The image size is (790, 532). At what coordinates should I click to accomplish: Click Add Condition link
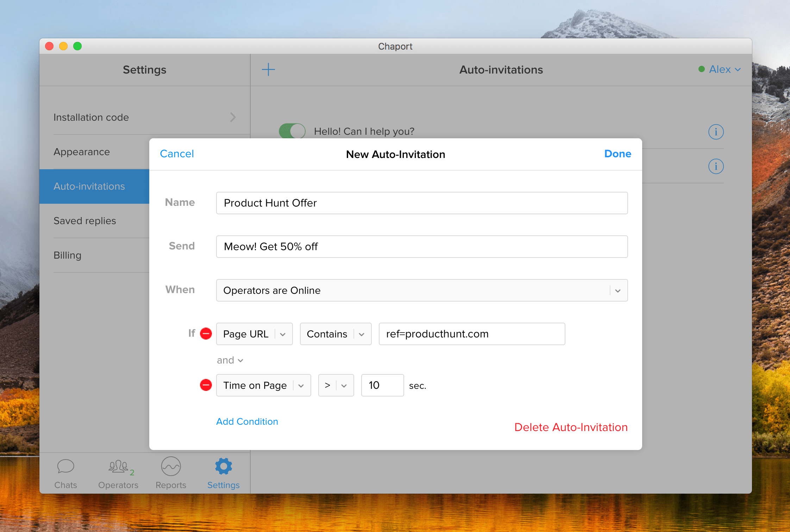pos(247,421)
